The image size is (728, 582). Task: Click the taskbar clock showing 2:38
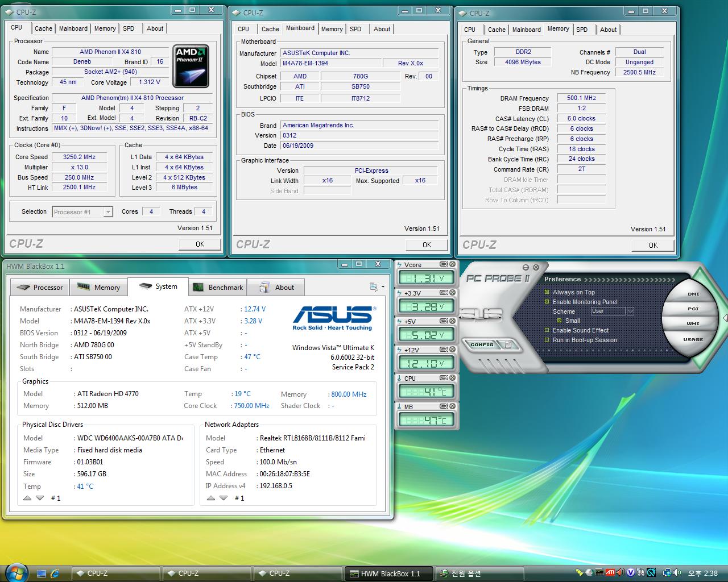[x=704, y=573]
